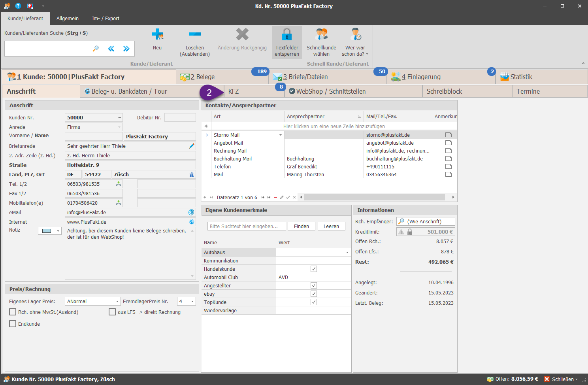
Task: Click Kundennummer ellipsis button
Action: (119, 117)
